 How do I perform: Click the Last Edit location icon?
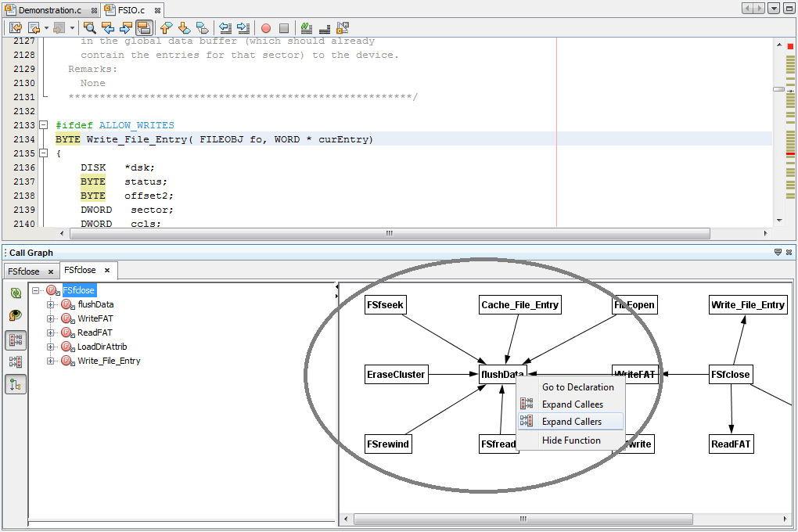[x=16, y=27]
